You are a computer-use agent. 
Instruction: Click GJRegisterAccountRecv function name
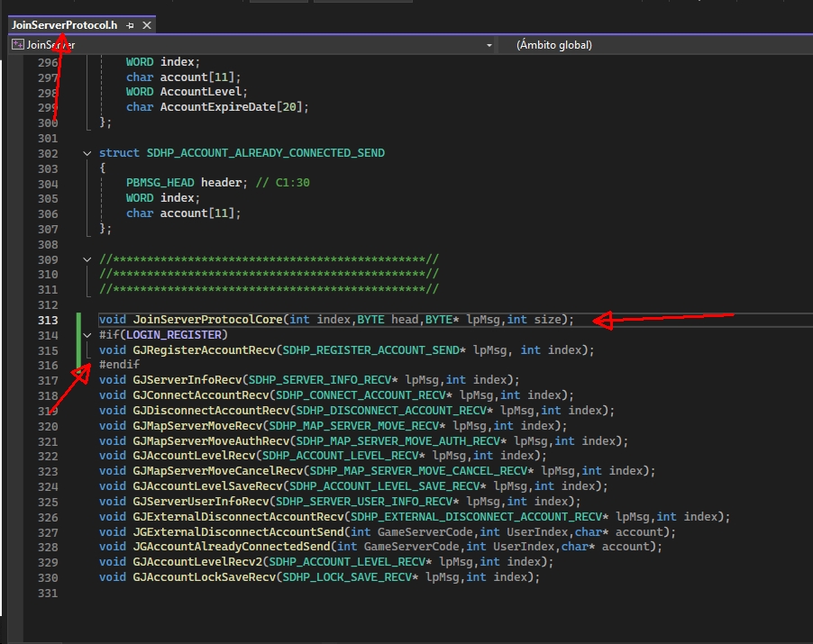point(205,350)
